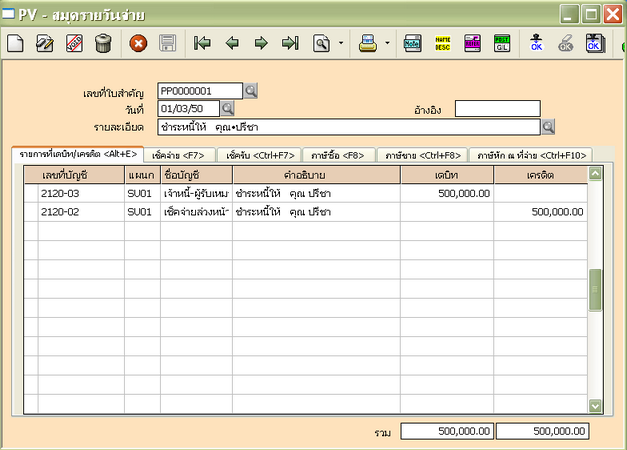This screenshot has width=627, height=450.
Task: Click the printer icon in toolbar
Action: click(368, 43)
